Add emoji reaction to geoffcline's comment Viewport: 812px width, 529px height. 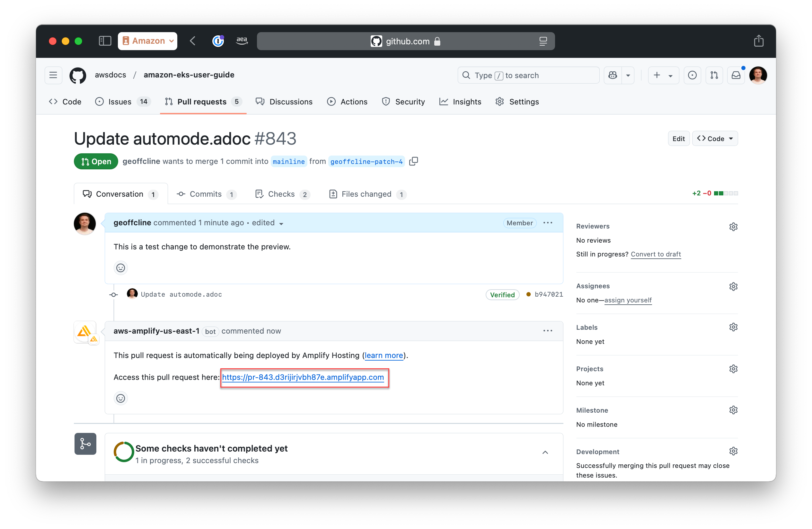[120, 268]
